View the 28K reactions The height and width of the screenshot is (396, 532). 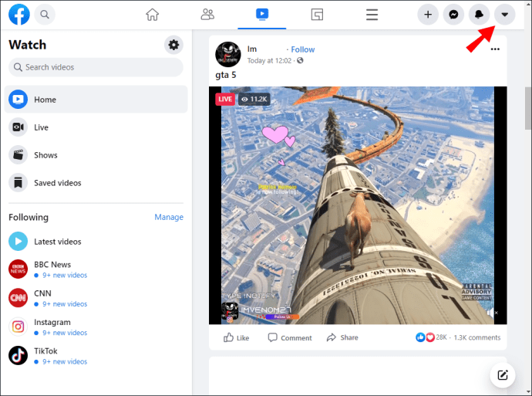tap(431, 337)
